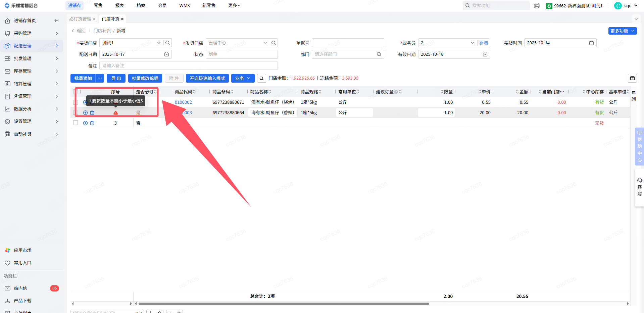
Task: Open the 业务 dropdown button
Action: (243, 78)
